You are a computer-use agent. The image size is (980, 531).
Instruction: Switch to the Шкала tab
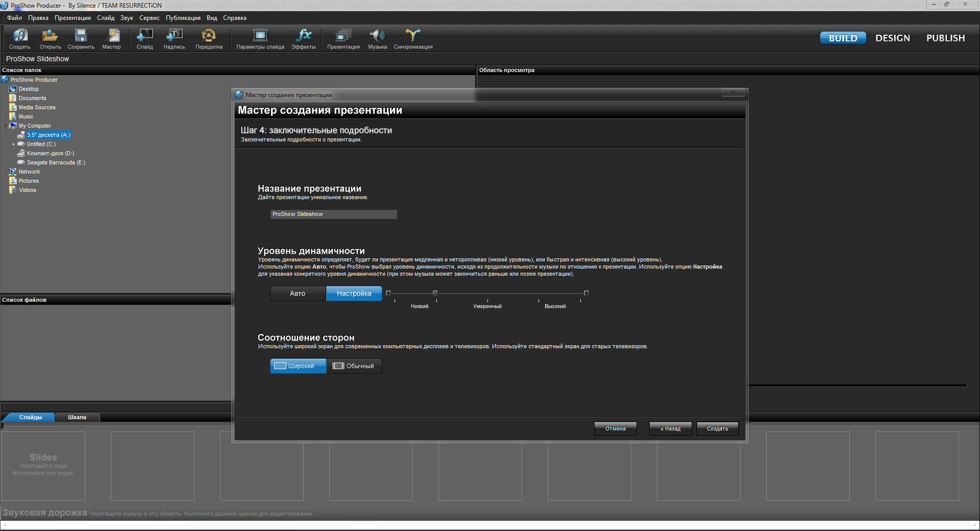pyautogui.click(x=77, y=418)
